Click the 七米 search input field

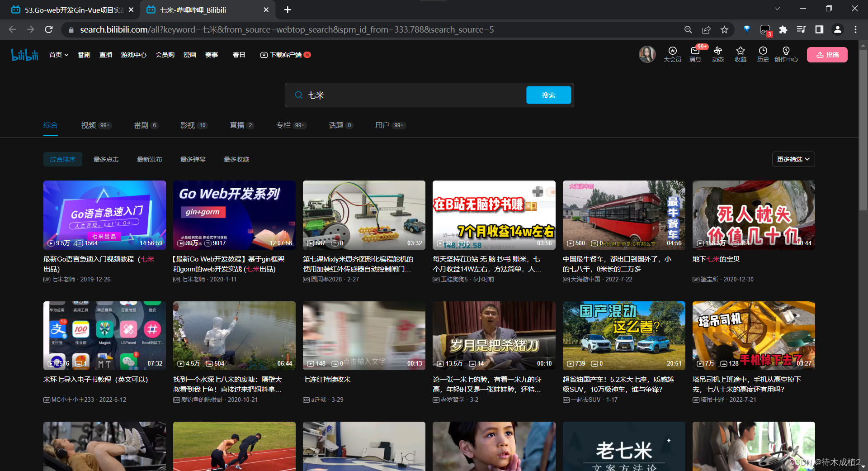click(414, 95)
